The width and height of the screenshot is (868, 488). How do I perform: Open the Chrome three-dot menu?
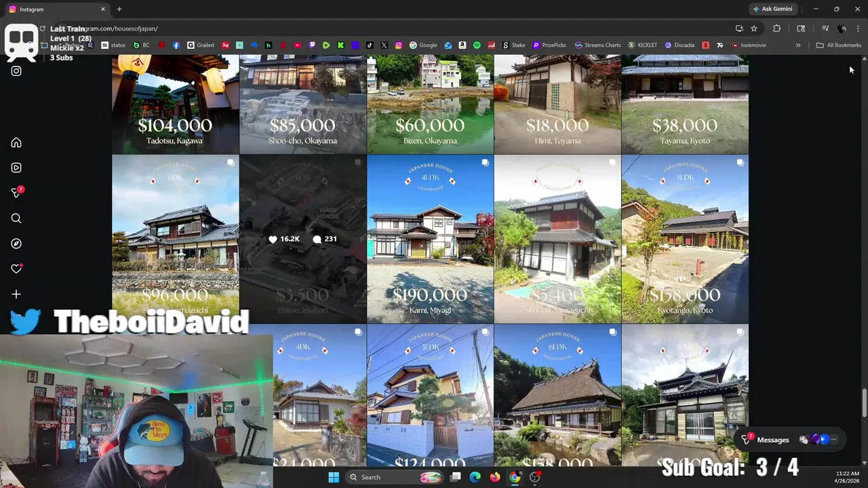click(859, 28)
